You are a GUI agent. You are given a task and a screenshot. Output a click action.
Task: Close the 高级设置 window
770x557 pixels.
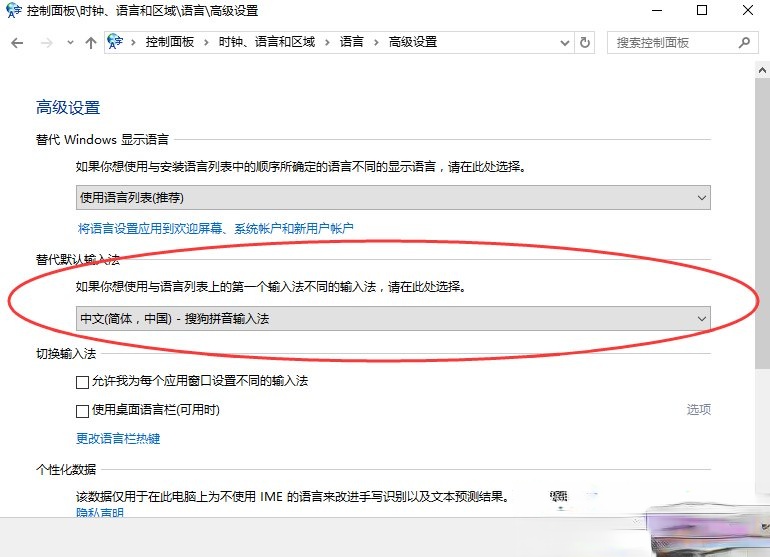[747, 10]
